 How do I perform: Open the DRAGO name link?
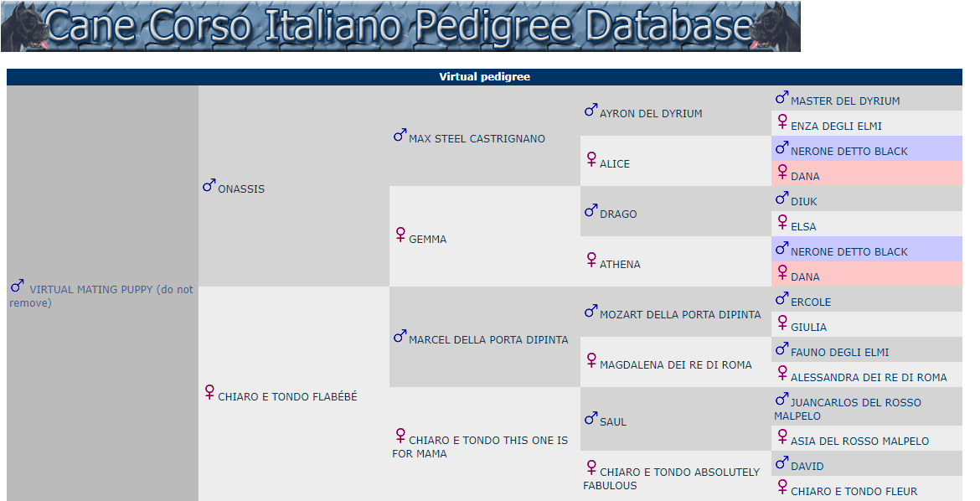tap(618, 214)
